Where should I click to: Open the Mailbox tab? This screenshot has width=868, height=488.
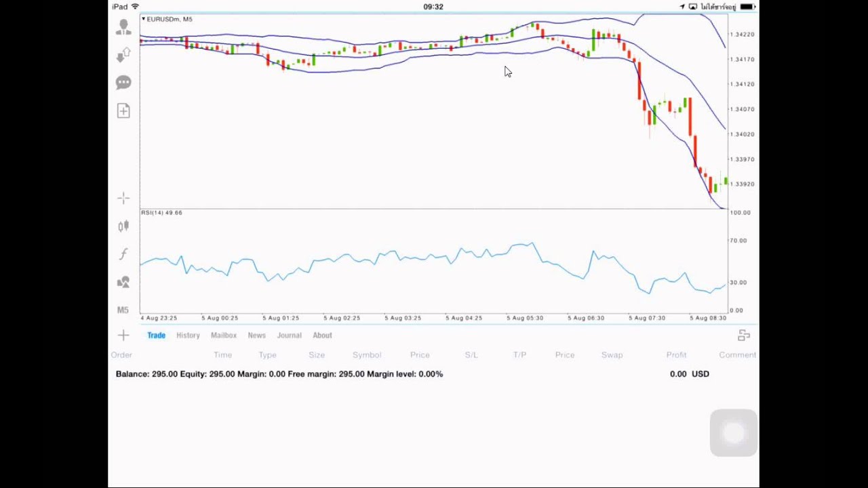point(224,335)
